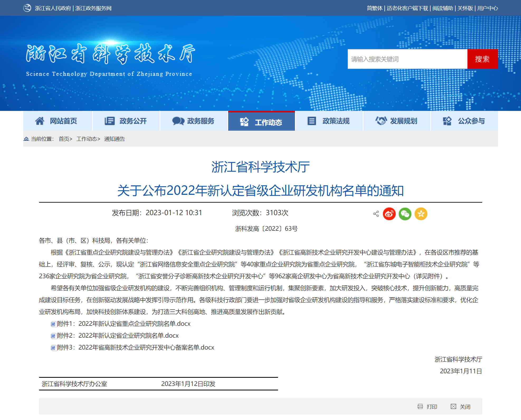Share the article to WeChat
This screenshot has height=420, width=521.
point(405,214)
